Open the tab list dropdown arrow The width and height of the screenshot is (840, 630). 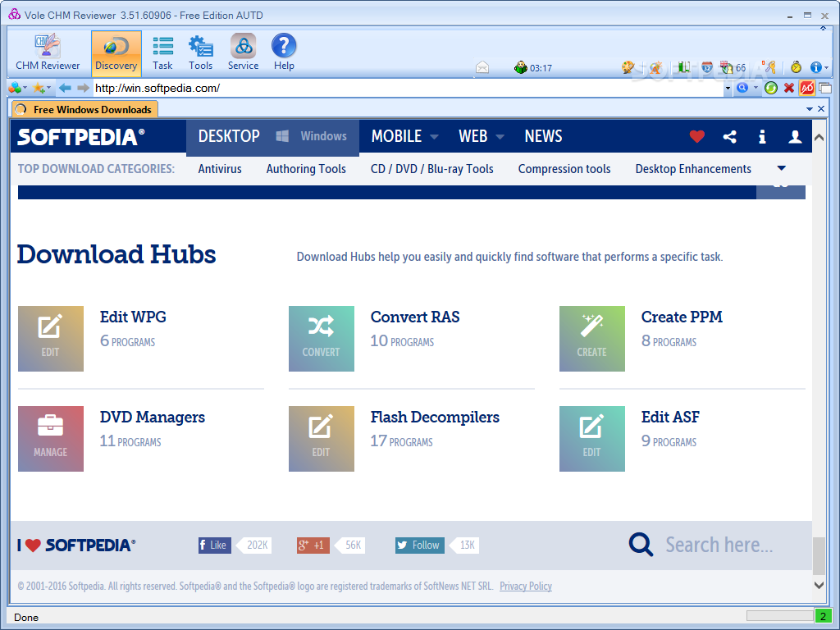point(810,109)
